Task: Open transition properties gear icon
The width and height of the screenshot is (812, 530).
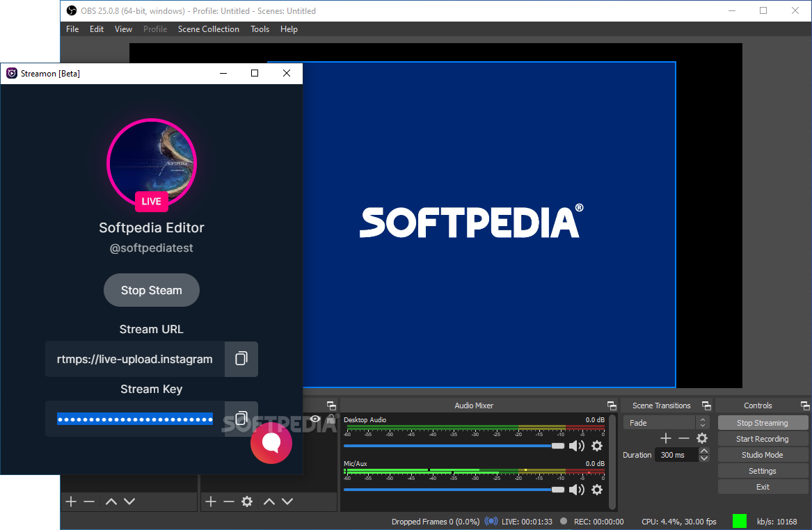Action: 702,438
